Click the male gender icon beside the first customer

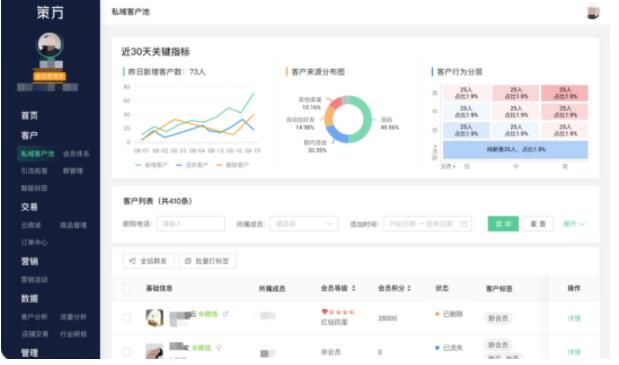[x=225, y=314]
